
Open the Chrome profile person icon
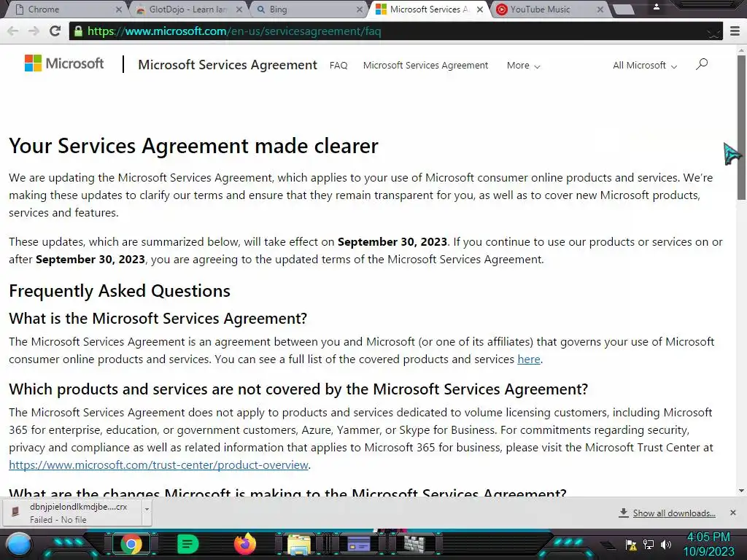click(657, 7)
